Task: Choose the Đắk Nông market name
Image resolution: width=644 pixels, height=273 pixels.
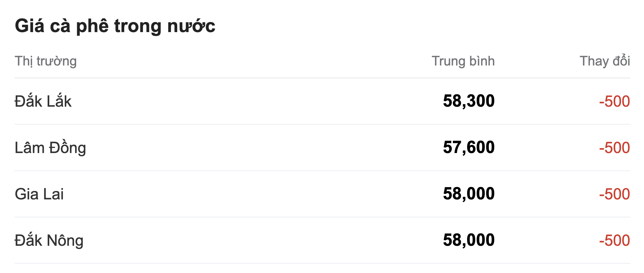Action: (x=49, y=241)
